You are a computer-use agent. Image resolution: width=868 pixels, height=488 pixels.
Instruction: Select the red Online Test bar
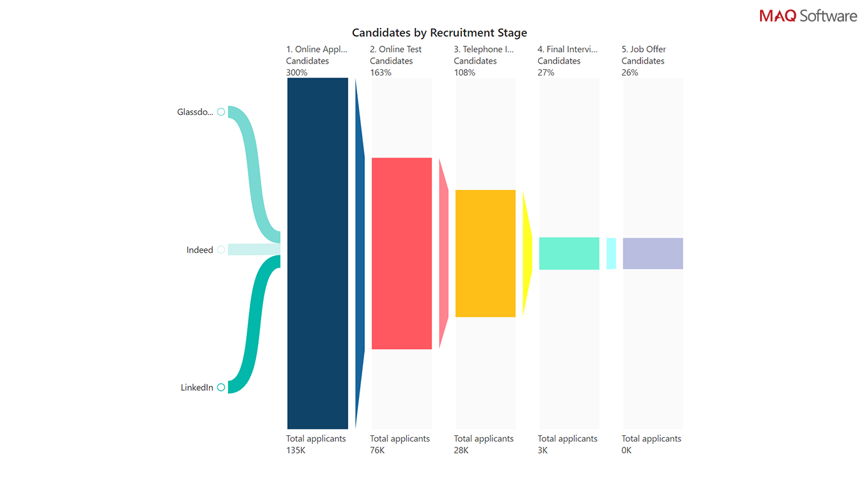pyautogui.click(x=402, y=253)
